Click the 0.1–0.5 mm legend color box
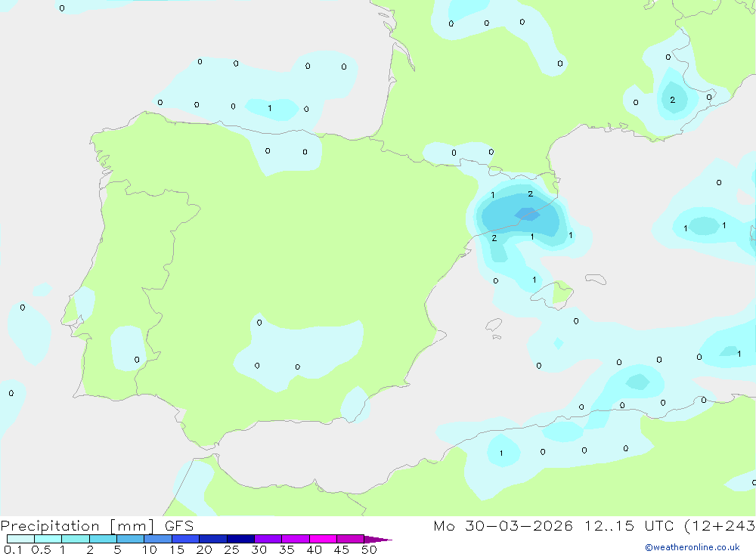 20,539
